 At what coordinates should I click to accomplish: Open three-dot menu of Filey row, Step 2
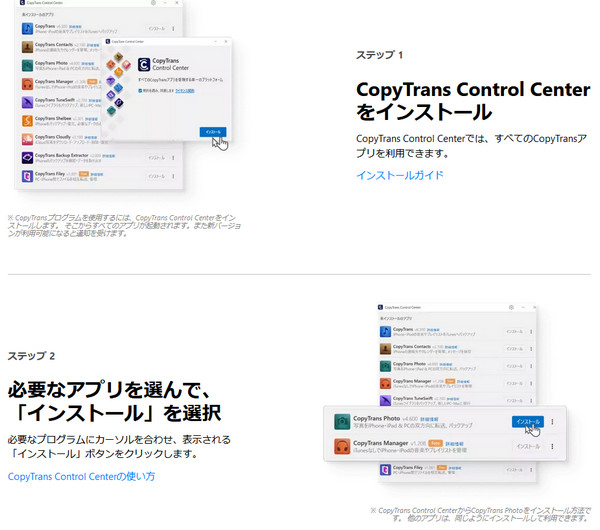(531, 469)
